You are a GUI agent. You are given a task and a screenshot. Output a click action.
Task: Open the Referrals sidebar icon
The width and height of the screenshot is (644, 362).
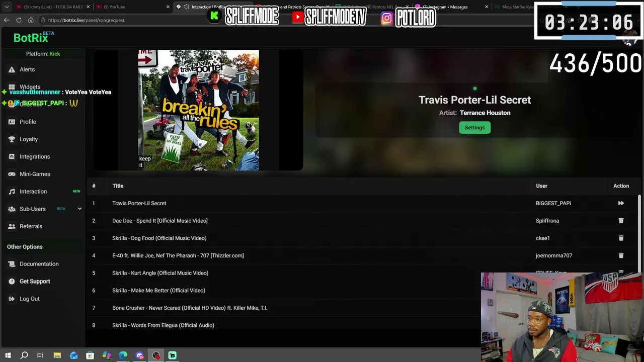tap(12, 226)
